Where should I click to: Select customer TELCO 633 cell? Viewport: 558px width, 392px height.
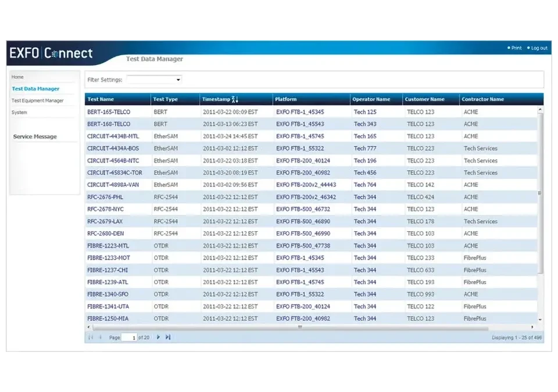pos(421,270)
